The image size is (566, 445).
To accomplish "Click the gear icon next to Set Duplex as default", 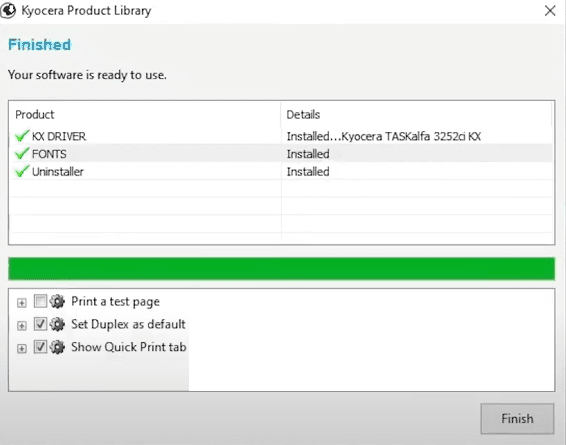I will [x=57, y=324].
